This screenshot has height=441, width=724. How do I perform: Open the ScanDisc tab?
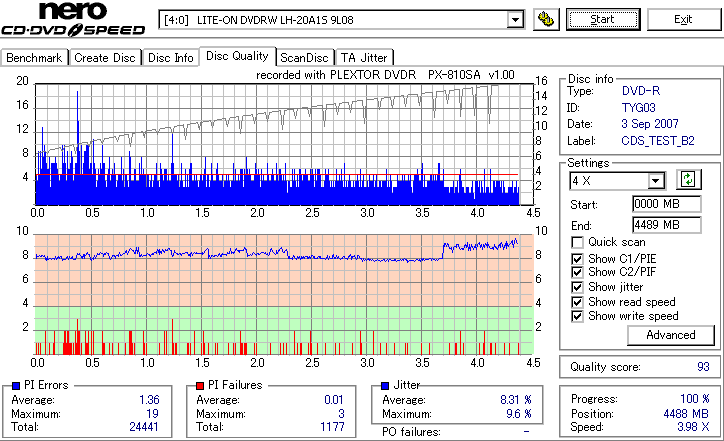305,58
